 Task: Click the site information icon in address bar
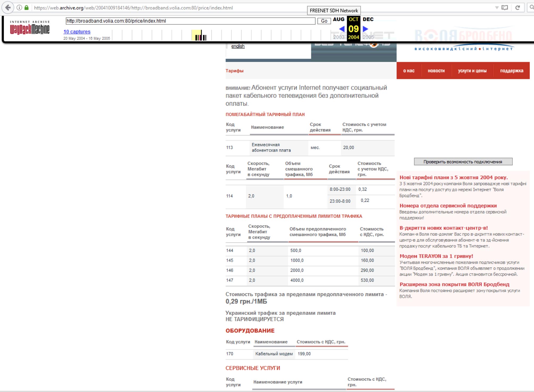pos(19,8)
